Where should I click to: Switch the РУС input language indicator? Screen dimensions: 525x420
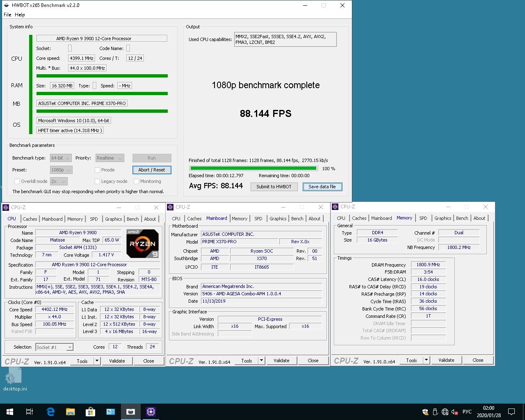467,412
